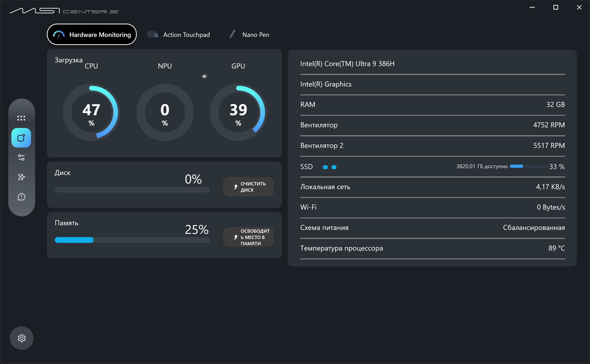Select the second SSD drive indicator

coord(334,167)
